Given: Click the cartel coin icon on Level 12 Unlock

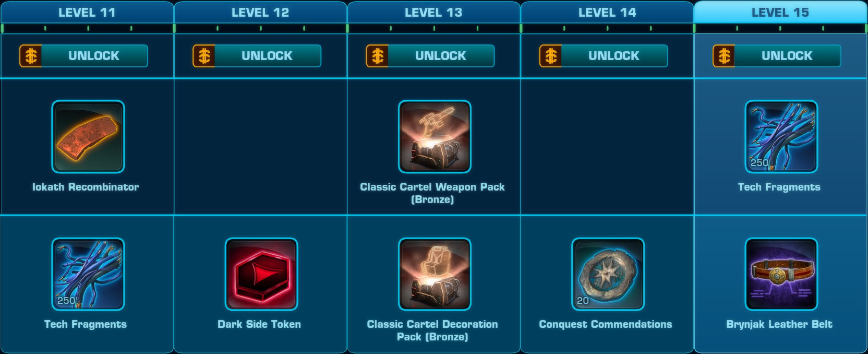Looking at the screenshot, I should (204, 56).
